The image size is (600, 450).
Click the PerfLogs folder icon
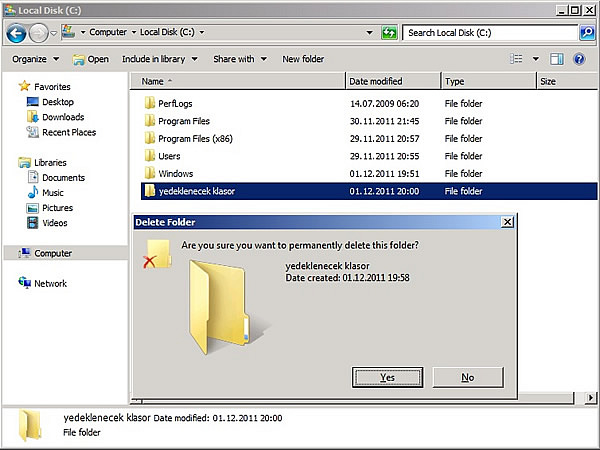(150, 103)
